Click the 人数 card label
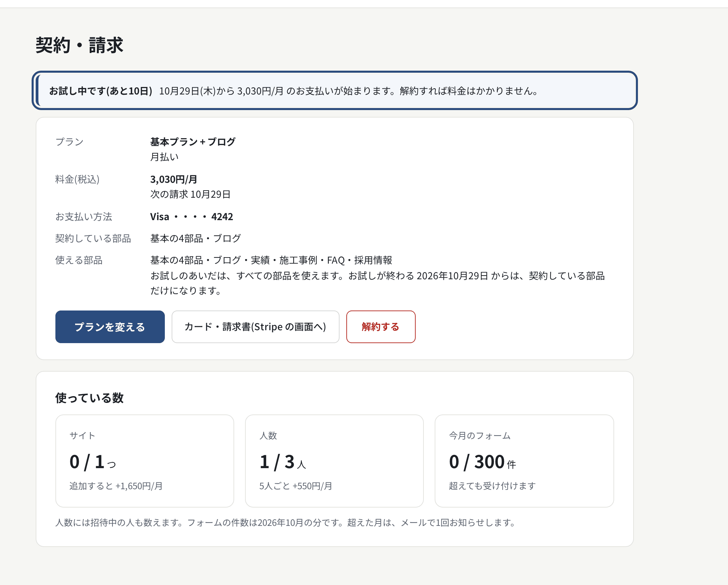 [x=268, y=436]
